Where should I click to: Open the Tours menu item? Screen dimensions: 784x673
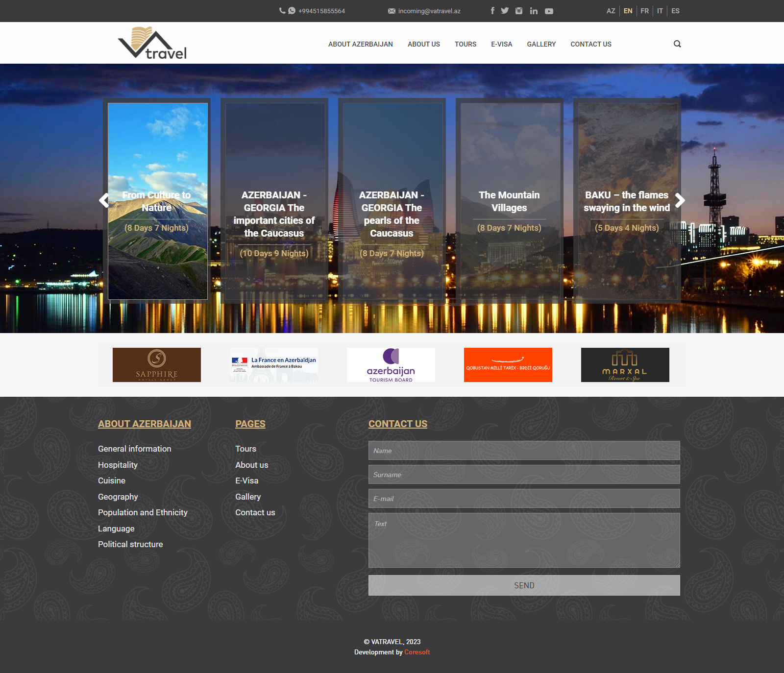(465, 44)
